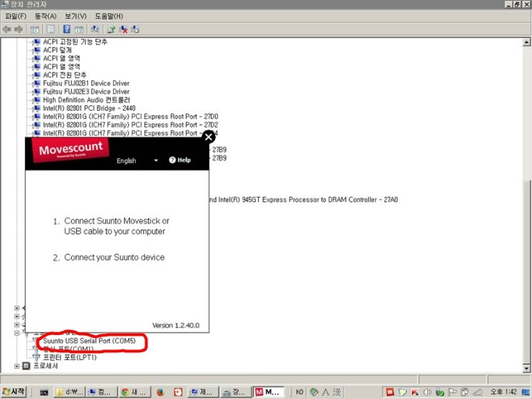Select Intel(R) 82801 PCI Bridge - 2448
Image resolution: width=532 pixels, height=399 pixels.
89,109
